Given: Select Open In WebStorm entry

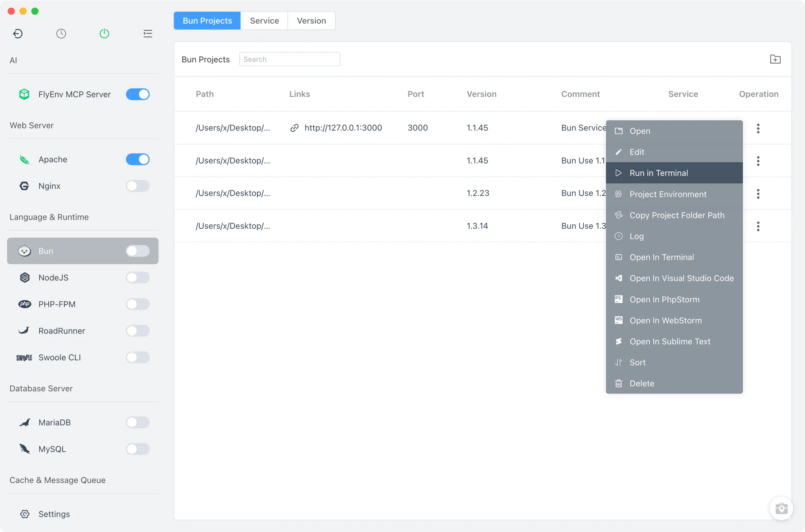Looking at the screenshot, I should 674,320.
